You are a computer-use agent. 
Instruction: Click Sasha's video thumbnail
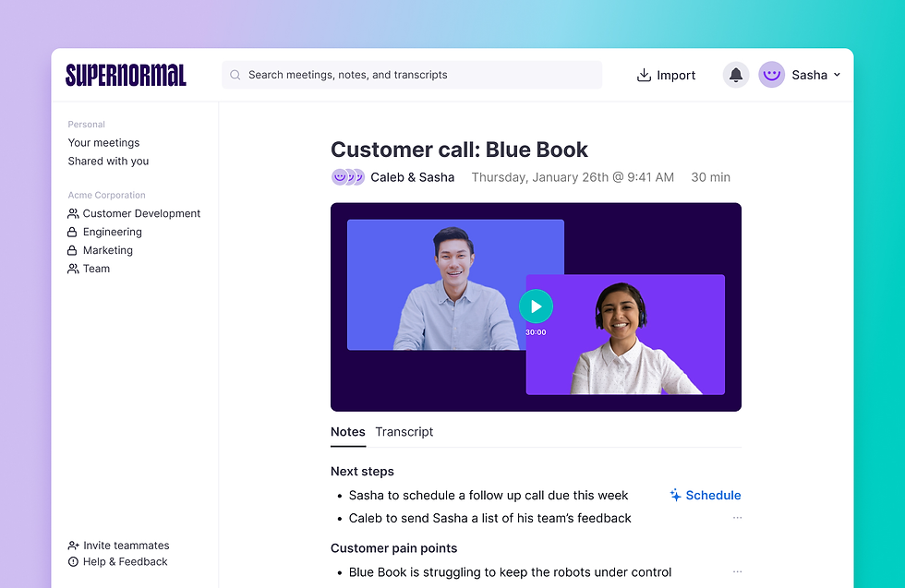[625, 335]
